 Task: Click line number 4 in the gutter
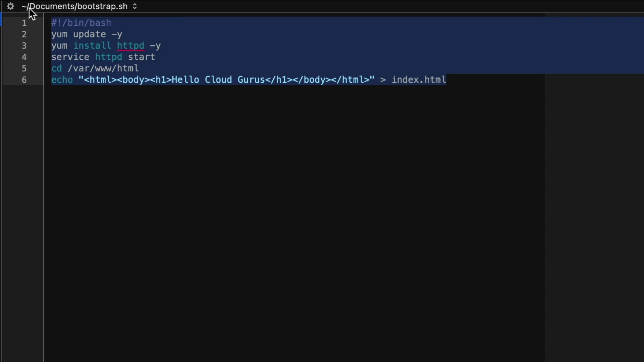[24, 57]
